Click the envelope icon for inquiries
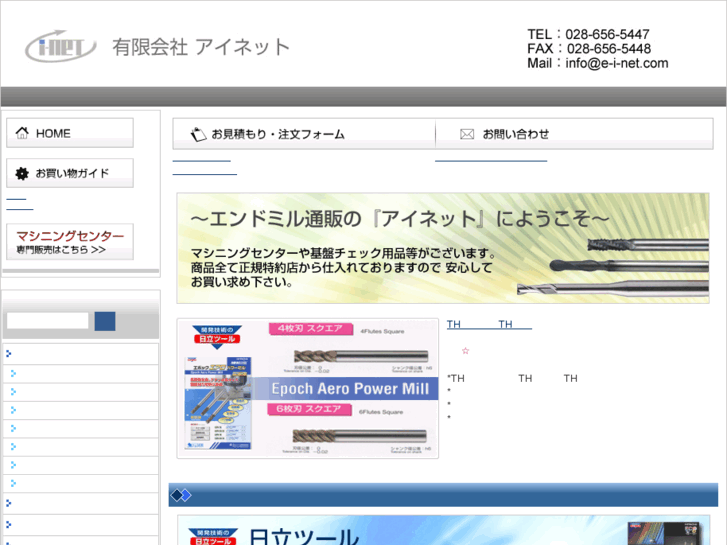 467,134
